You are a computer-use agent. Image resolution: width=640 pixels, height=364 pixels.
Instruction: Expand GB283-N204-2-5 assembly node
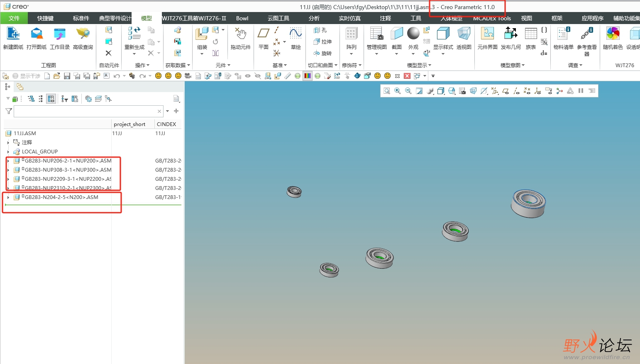click(x=8, y=197)
